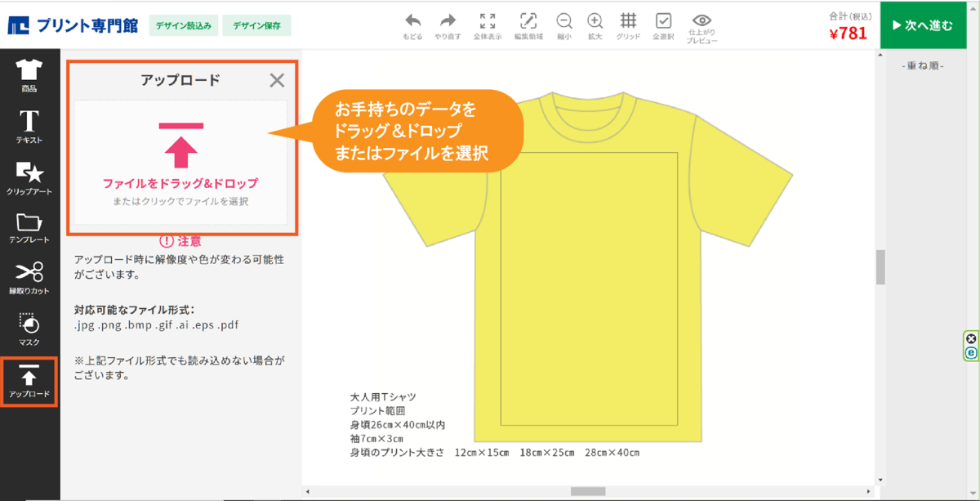Click the 注意 caution heading
Image resolution: width=980 pixels, height=501 pixels.
[x=180, y=241]
